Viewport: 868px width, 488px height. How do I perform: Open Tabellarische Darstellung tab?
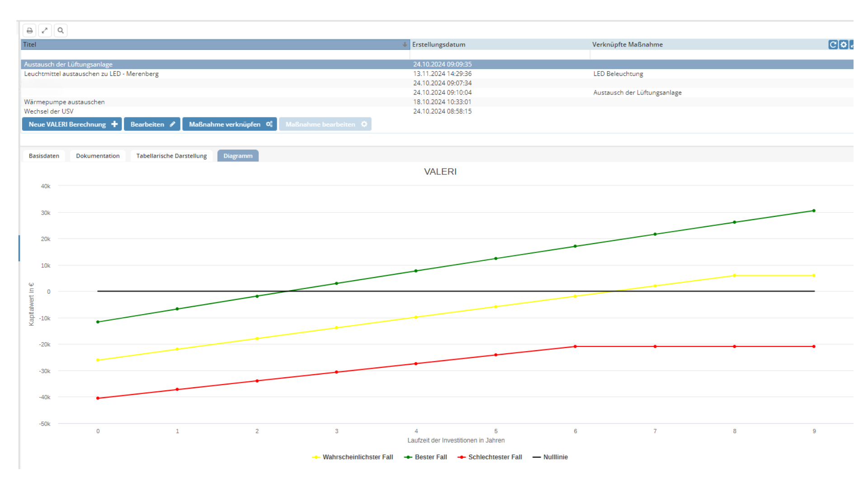(171, 156)
